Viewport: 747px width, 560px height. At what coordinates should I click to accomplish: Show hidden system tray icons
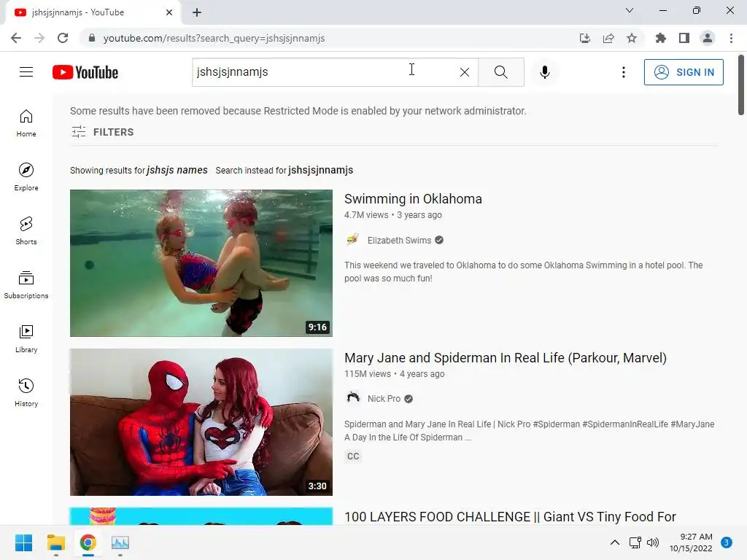pos(615,542)
